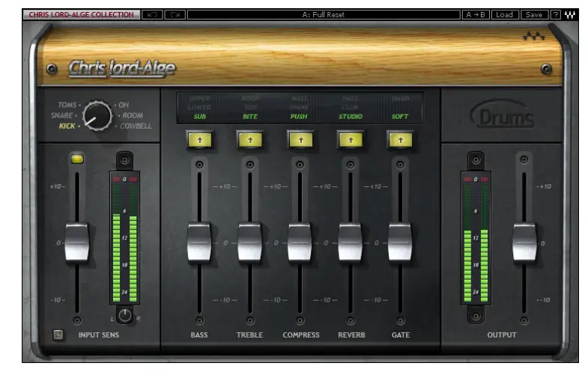Click the Chris Lord-Alge Collection title button
This screenshot has height=375, width=588.
(82, 15)
